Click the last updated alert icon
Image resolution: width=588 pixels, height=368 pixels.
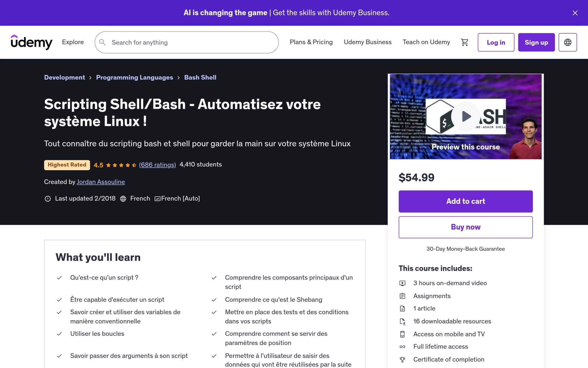[48, 199]
